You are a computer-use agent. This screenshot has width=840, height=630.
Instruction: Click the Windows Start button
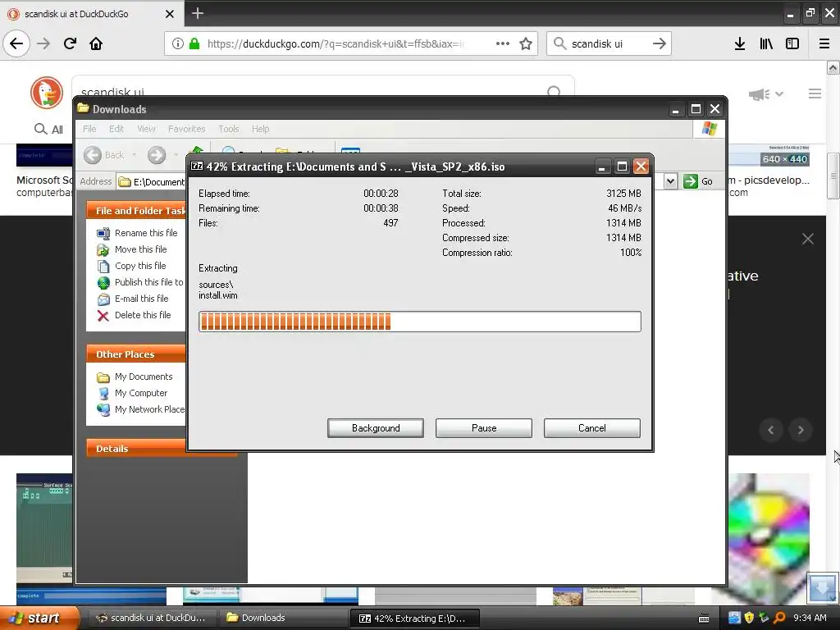click(39, 618)
